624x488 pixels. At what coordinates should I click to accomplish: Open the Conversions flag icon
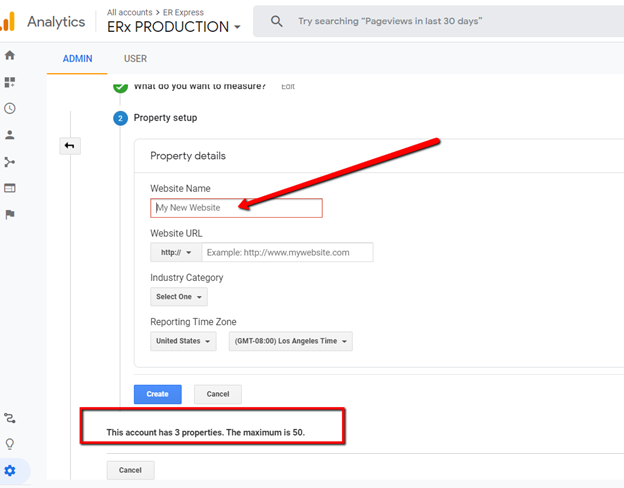(x=10, y=215)
